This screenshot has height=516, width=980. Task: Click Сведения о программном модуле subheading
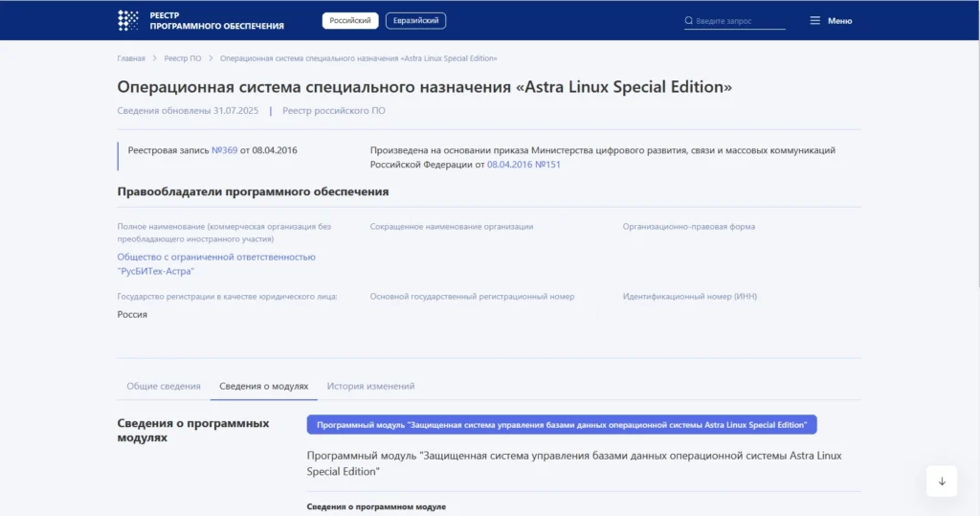pyautogui.click(x=376, y=506)
